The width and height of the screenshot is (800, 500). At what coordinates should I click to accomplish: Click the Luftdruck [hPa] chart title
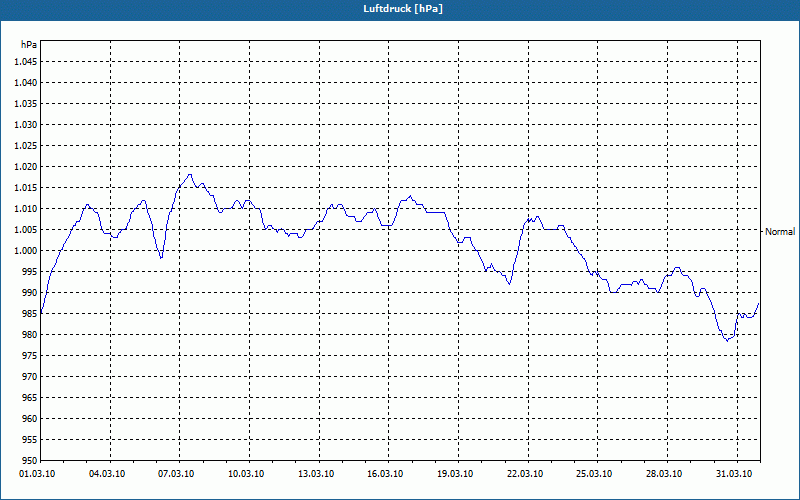(403, 9)
